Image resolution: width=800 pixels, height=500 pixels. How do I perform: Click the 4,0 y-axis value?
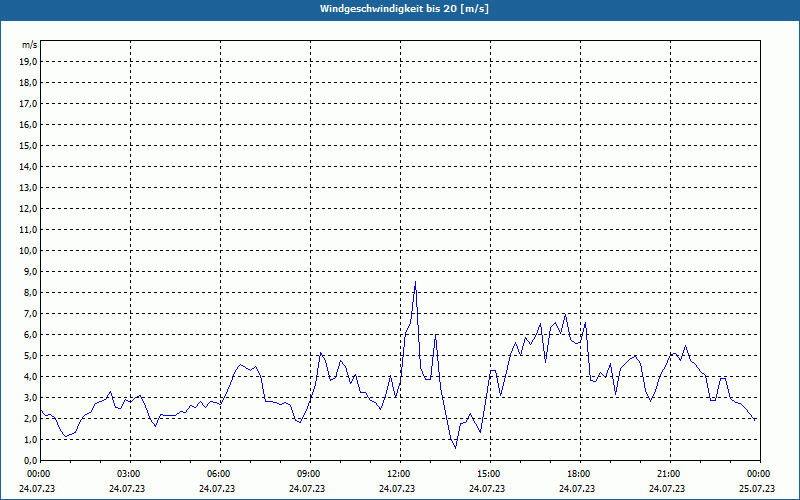30,377
